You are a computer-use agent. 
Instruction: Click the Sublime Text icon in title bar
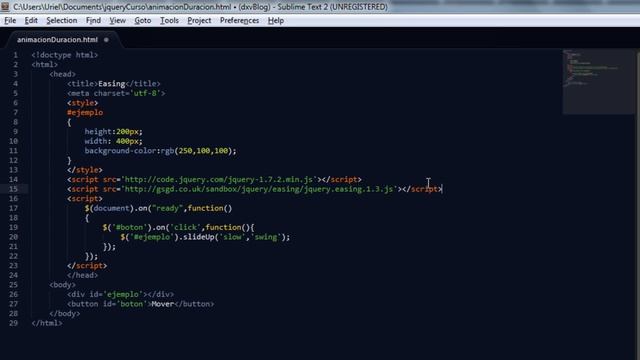click(x=5, y=7)
